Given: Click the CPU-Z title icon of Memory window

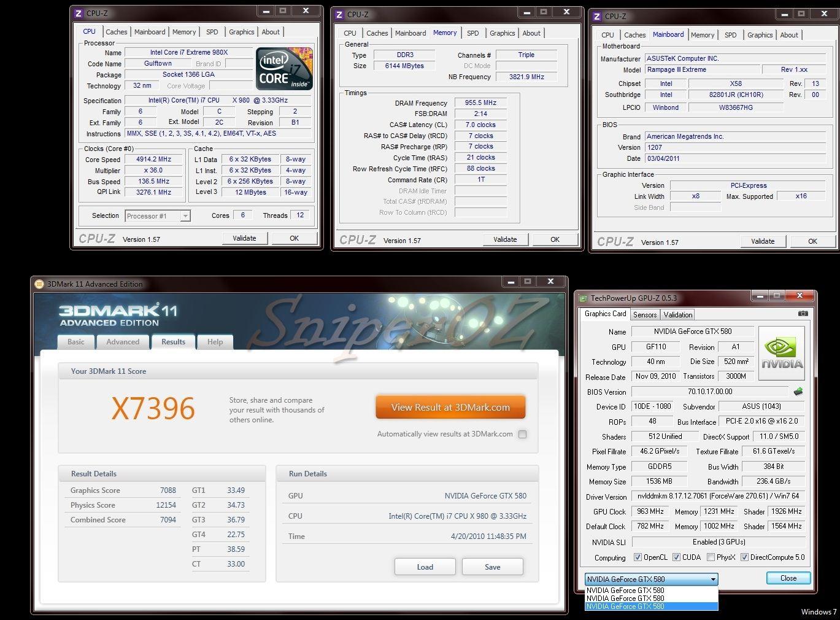Looking at the screenshot, I should 339,15.
